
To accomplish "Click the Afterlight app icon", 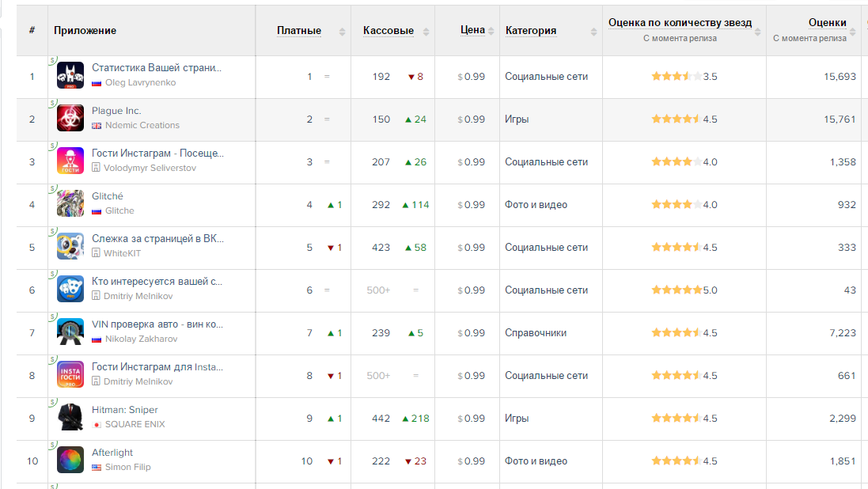I will click(70, 460).
